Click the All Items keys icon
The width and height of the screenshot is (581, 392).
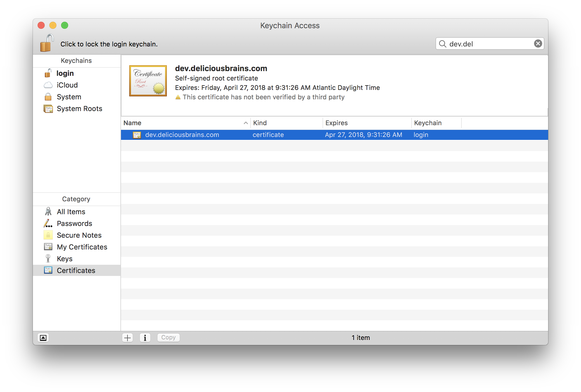point(48,212)
